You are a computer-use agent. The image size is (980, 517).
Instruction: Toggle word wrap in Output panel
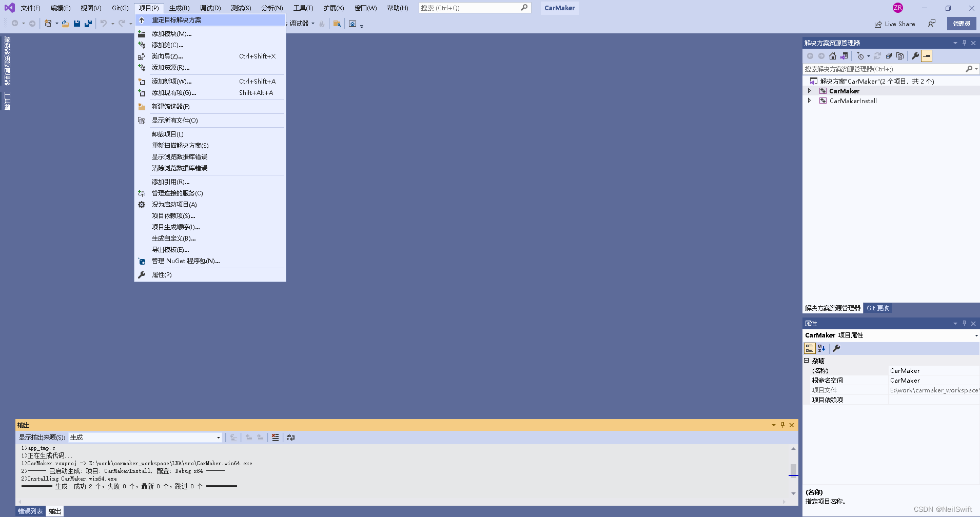point(291,438)
